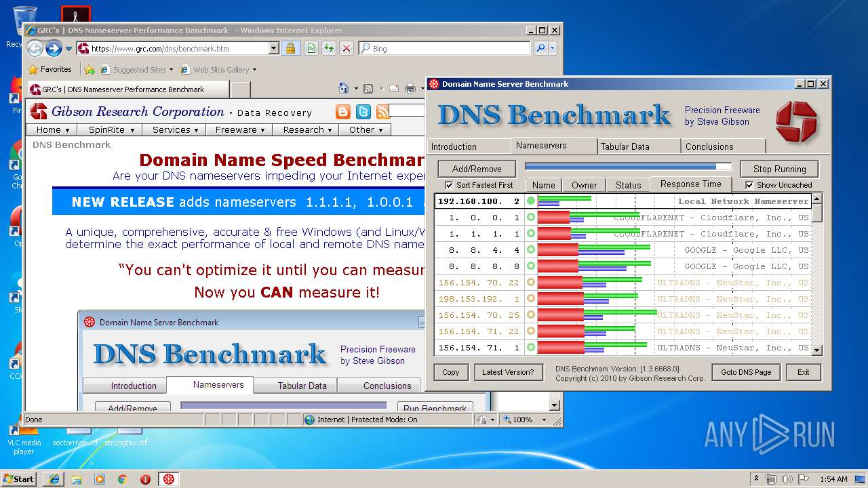This screenshot has height=488, width=868.
Task: Click the Copy button
Action: pyautogui.click(x=451, y=372)
